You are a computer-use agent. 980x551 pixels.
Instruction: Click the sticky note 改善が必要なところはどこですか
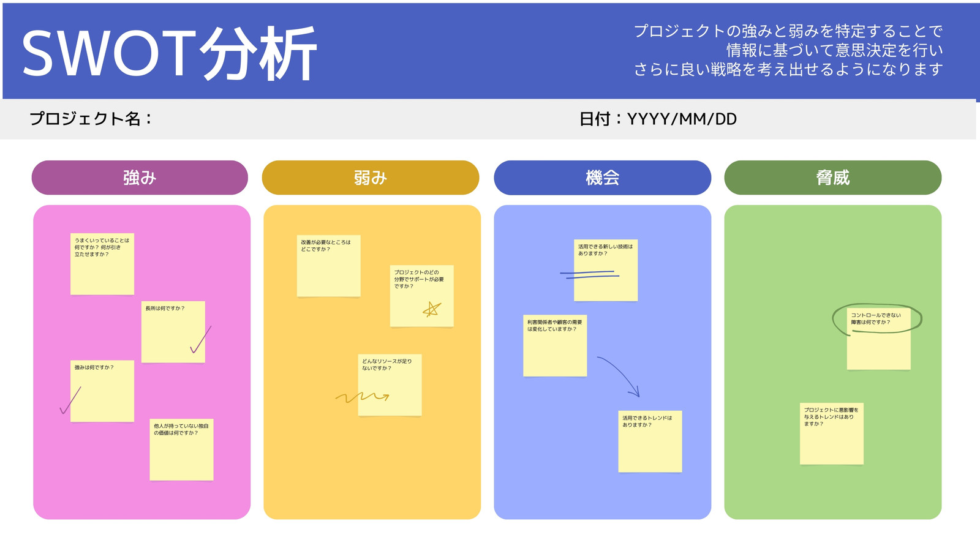[x=328, y=266]
